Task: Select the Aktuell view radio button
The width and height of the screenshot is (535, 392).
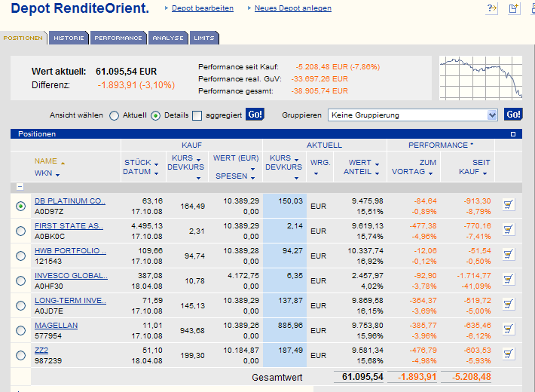Action: 115,115
